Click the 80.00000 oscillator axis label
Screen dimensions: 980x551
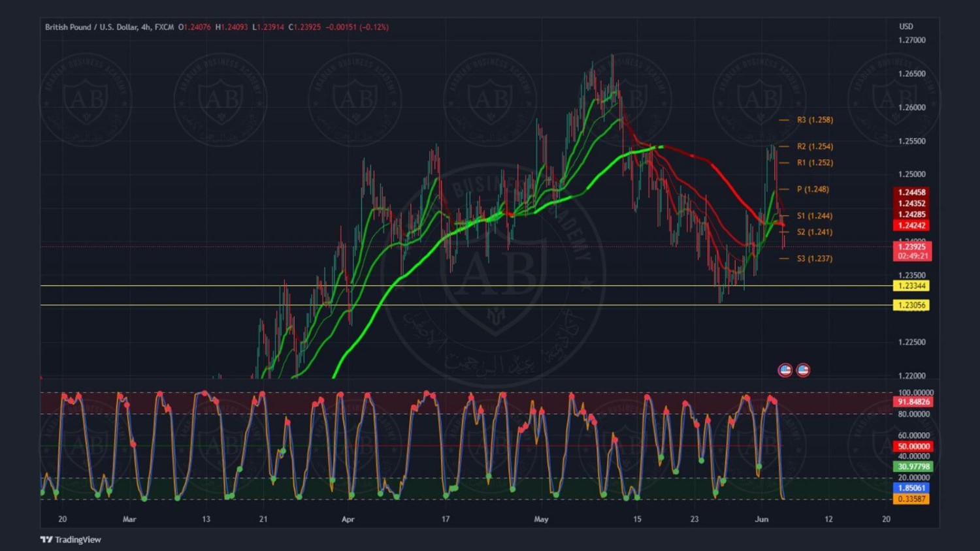[x=914, y=414]
